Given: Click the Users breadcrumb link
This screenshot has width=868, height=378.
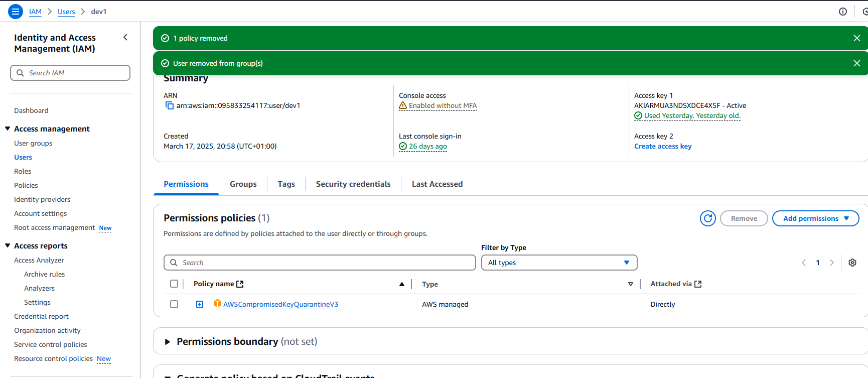Looking at the screenshot, I should (x=66, y=12).
